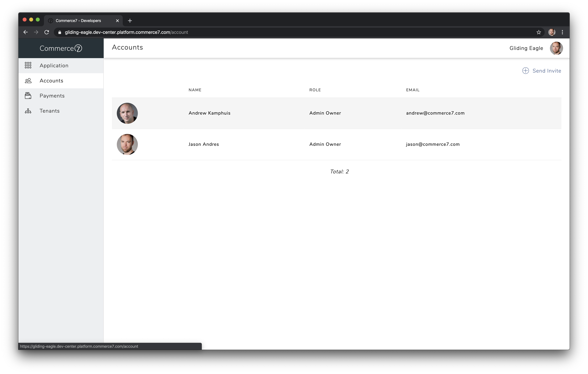Click the browser address bar URL

pos(126,32)
